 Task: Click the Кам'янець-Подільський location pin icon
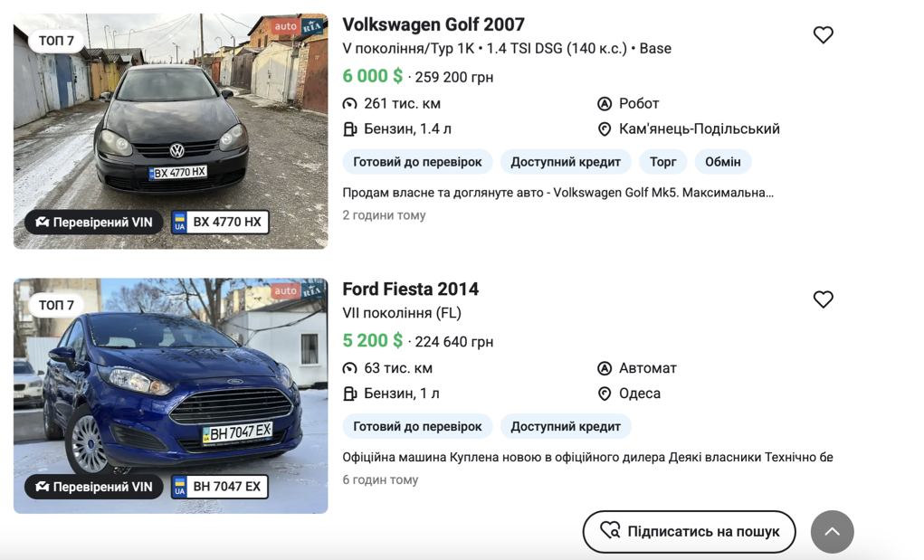[x=605, y=129]
